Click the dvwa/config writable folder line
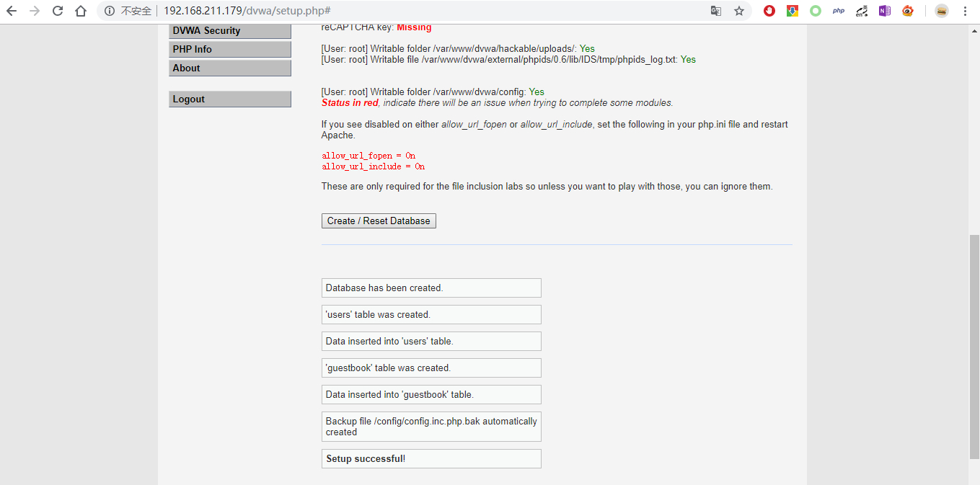The height and width of the screenshot is (485, 980). (433, 92)
